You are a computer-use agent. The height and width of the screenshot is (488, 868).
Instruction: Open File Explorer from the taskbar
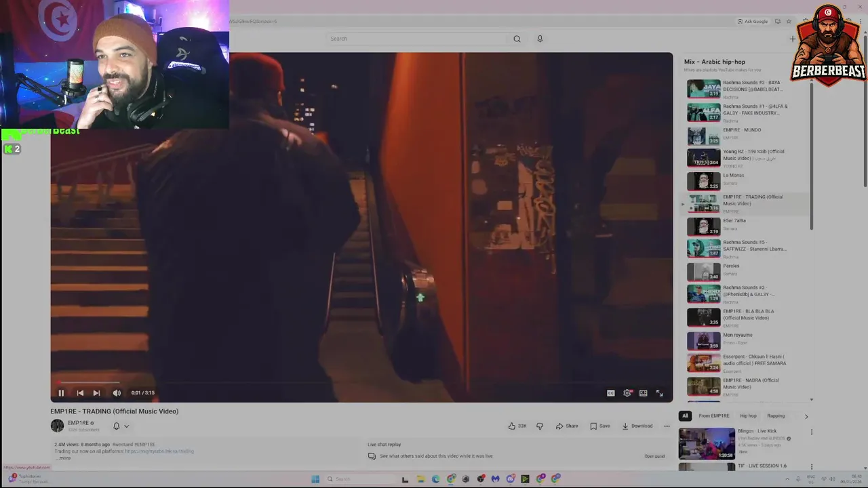(420, 479)
